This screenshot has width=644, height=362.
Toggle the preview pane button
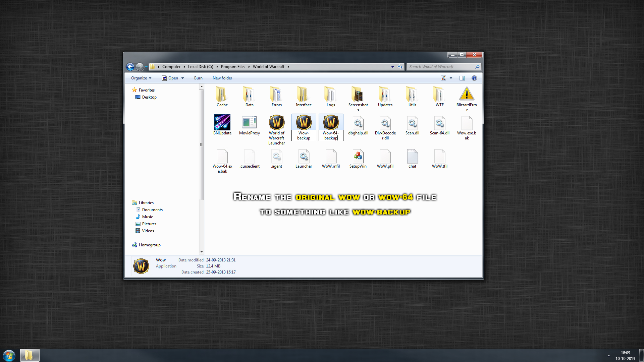click(462, 78)
